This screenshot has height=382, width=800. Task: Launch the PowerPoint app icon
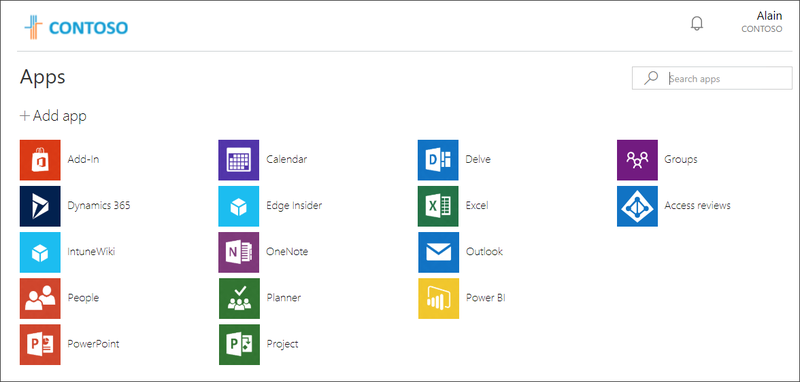pyautogui.click(x=40, y=344)
